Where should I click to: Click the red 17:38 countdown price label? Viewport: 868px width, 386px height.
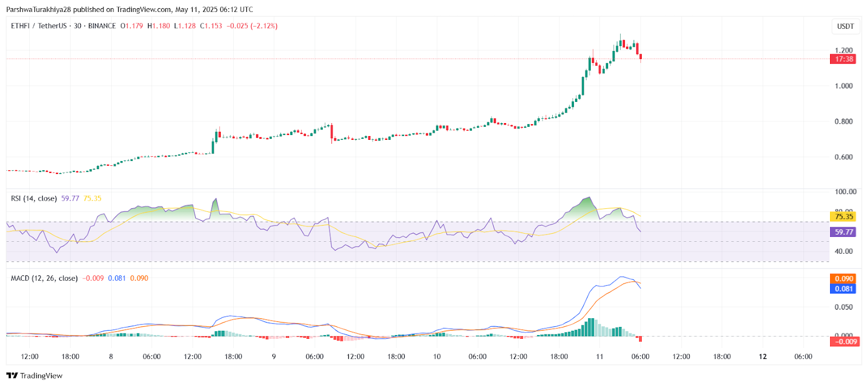coord(843,59)
